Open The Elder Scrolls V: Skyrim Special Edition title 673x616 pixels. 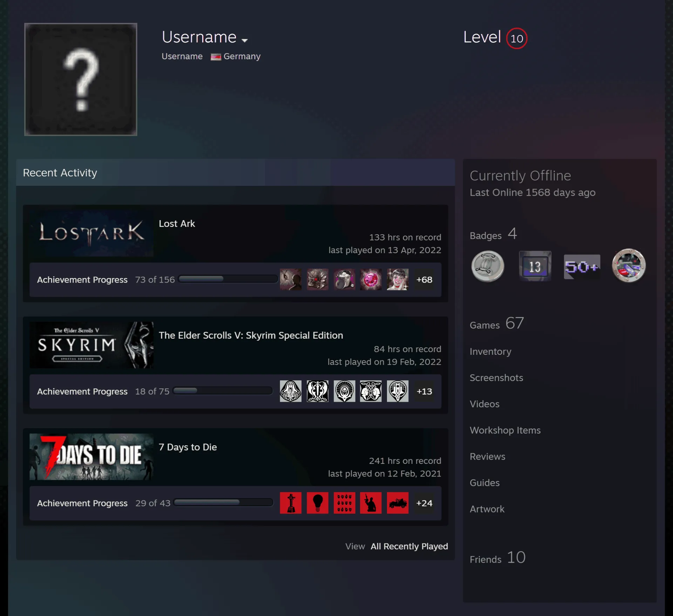[251, 336]
